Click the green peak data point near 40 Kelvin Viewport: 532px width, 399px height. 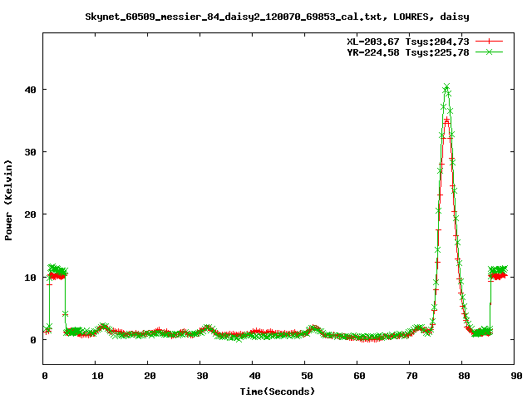coord(447,86)
